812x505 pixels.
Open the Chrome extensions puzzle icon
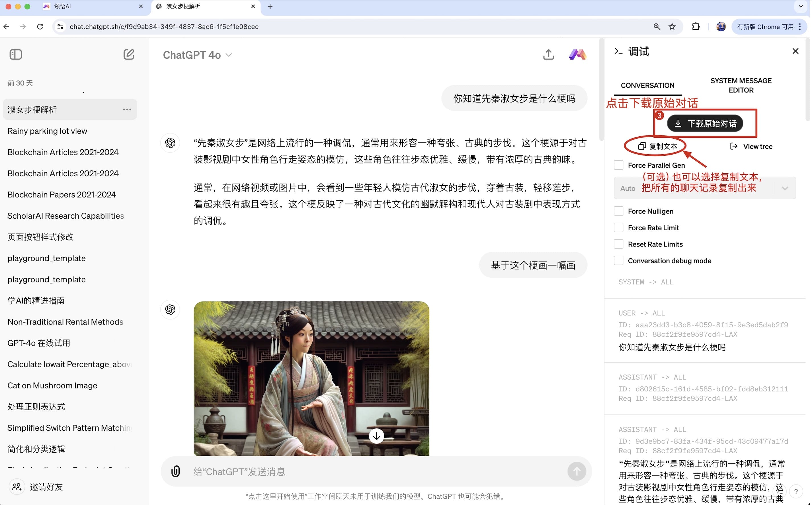coord(696,27)
